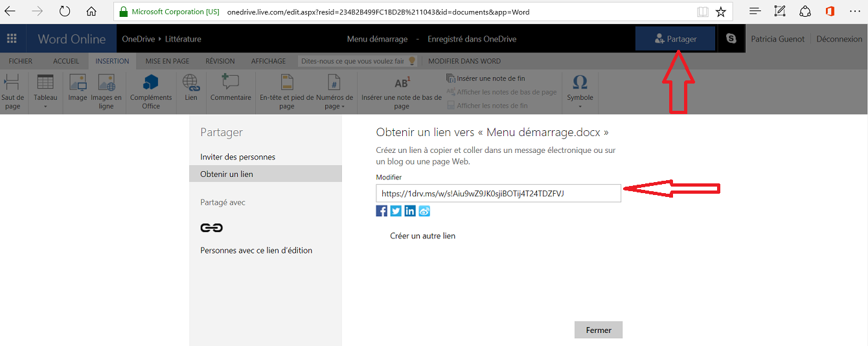
Task: Insert Images en ligne icon
Action: pos(106,91)
